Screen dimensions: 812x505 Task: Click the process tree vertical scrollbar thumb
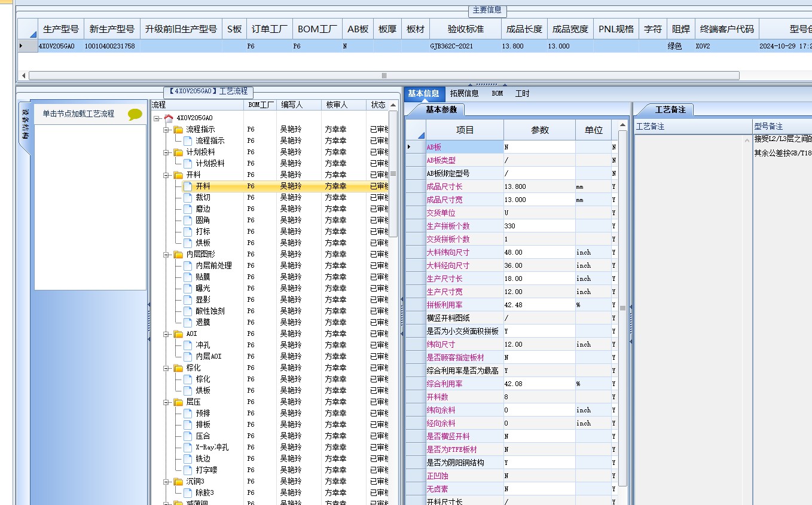tap(393, 174)
